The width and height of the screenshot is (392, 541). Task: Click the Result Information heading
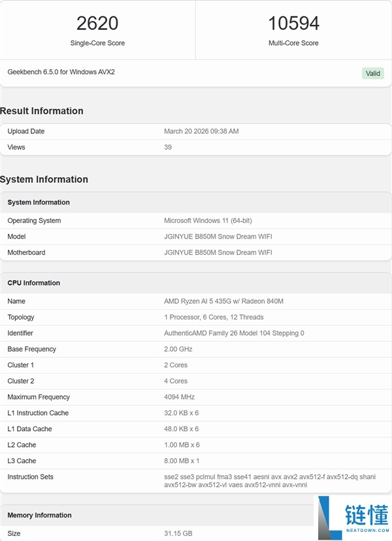coord(41,111)
